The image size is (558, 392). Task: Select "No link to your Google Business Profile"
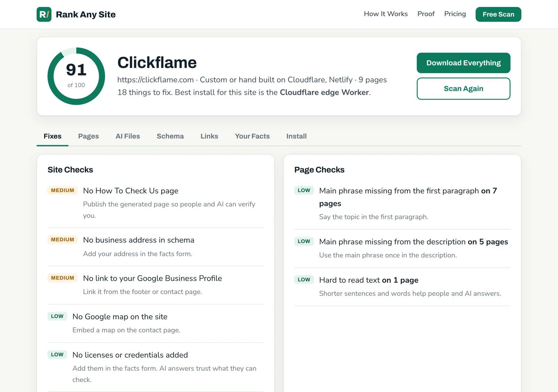(x=152, y=278)
